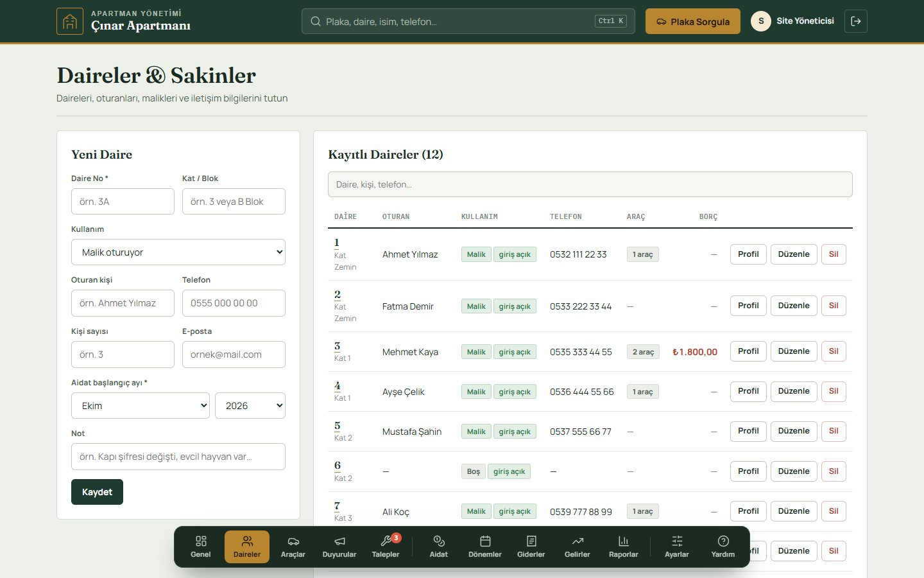Click Sil for Mehmet Kaya

click(834, 351)
